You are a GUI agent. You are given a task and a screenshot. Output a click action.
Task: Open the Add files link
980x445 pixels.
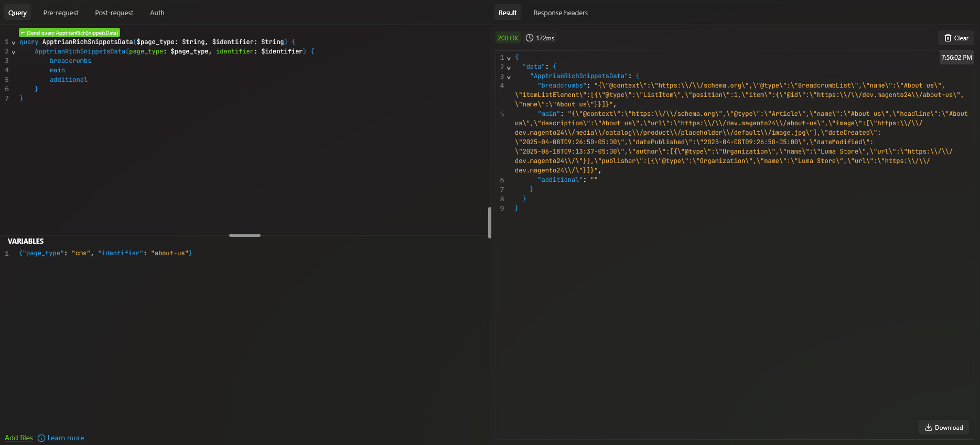[19, 438]
